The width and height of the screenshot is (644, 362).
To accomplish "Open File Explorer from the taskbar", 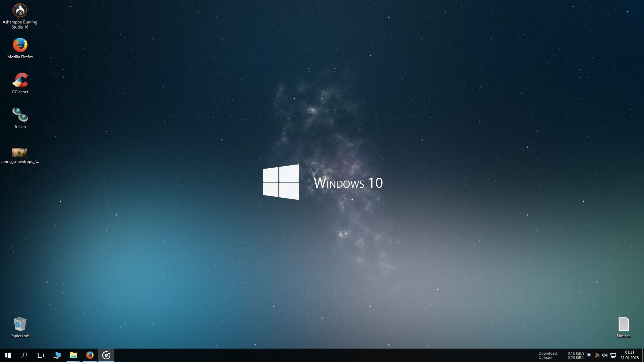I will click(x=73, y=355).
